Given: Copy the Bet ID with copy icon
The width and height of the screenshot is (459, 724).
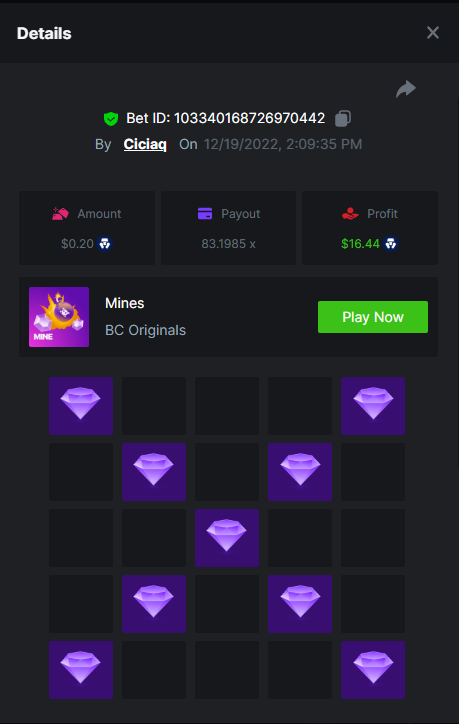Looking at the screenshot, I should (343, 118).
